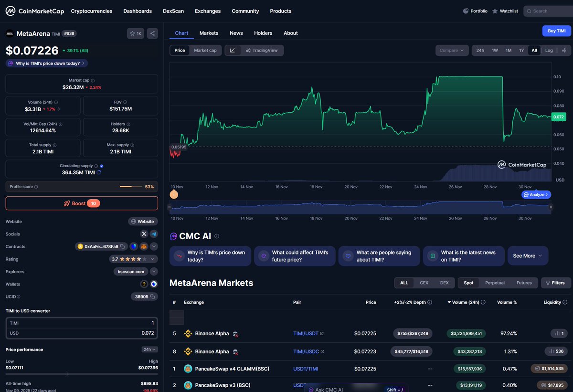Copy the UCID 38905 using the copy icon
The height and width of the screenshot is (392, 573).
[153, 297]
